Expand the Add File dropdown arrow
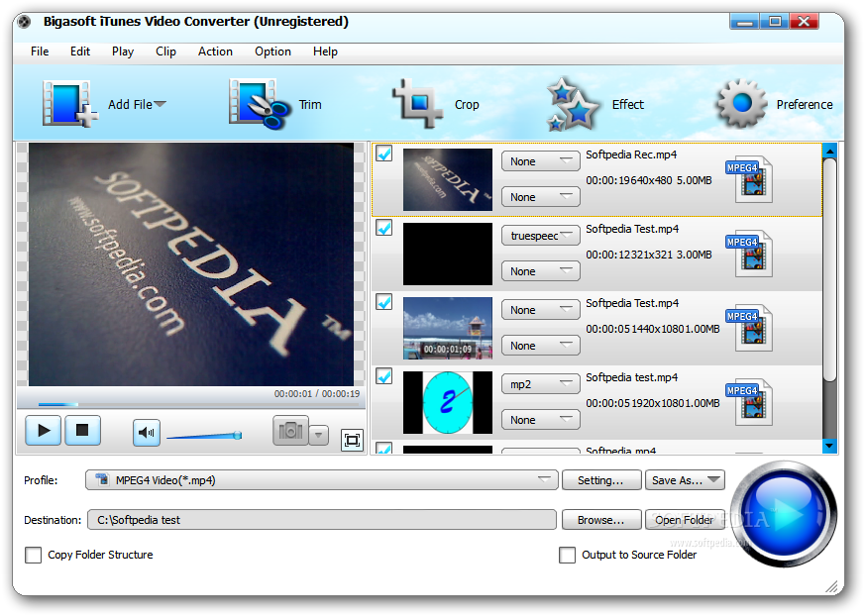The image size is (865, 616). 160,104
